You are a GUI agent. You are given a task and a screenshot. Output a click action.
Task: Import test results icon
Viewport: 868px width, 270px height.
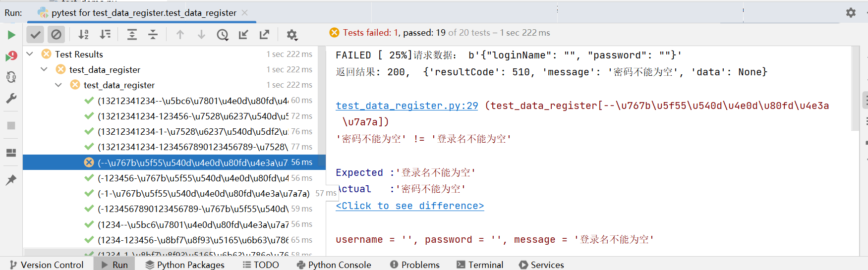[243, 35]
